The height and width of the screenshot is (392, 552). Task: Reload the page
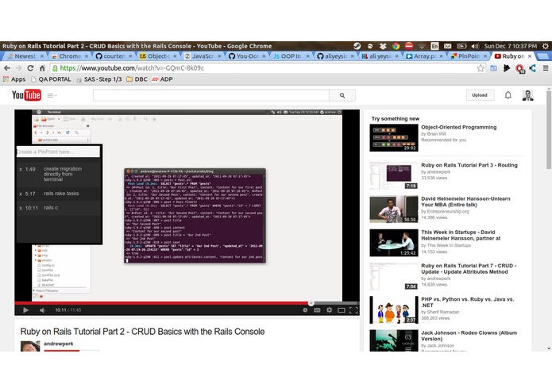click(30, 68)
